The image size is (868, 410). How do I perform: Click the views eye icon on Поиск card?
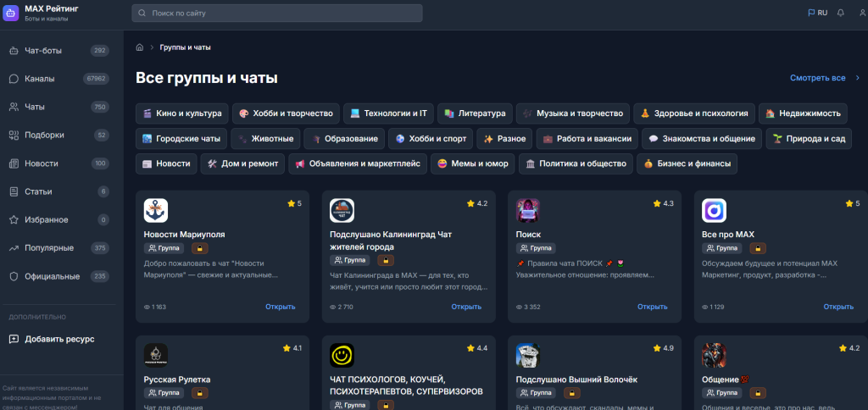(519, 307)
